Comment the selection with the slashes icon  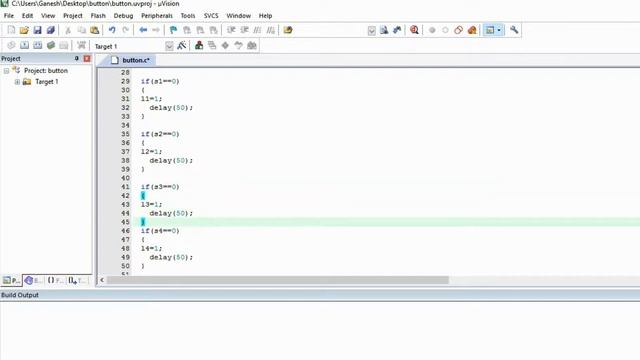(x=258, y=30)
